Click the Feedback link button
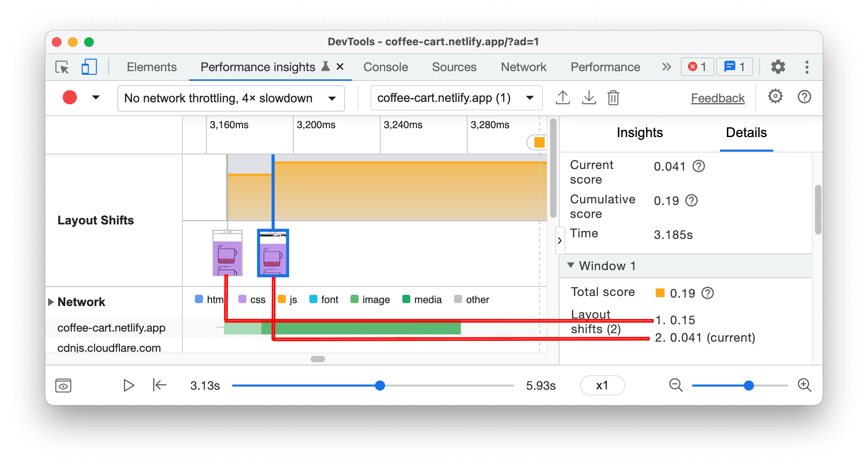The height and width of the screenshot is (465, 868). (712, 97)
